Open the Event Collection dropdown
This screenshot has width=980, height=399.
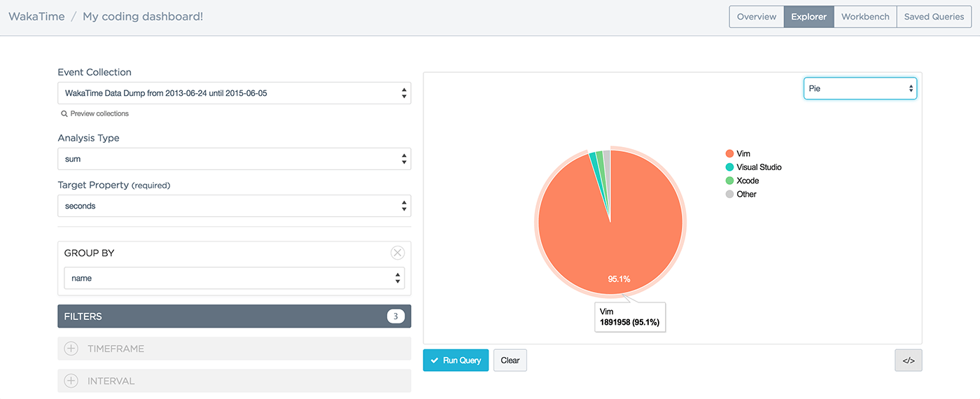point(234,93)
